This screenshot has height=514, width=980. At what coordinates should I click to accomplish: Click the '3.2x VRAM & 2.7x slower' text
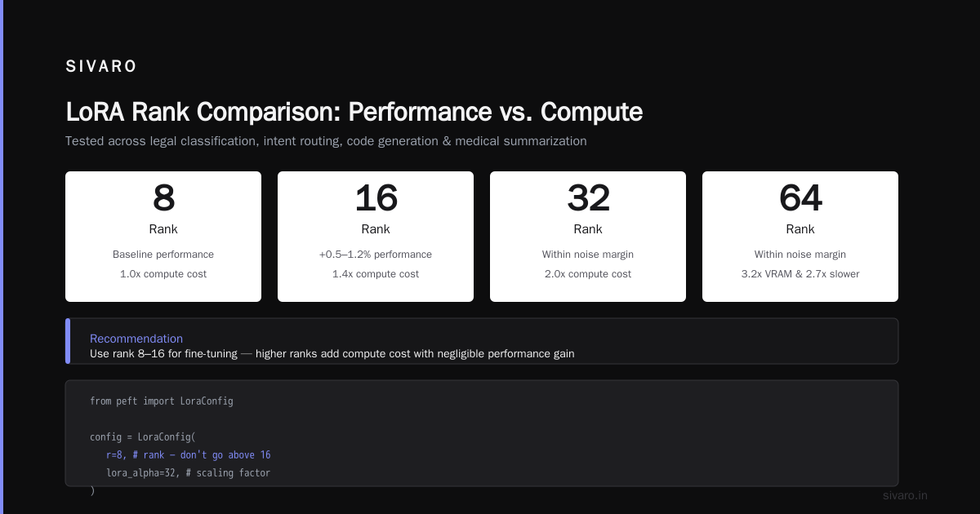click(x=800, y=274)
